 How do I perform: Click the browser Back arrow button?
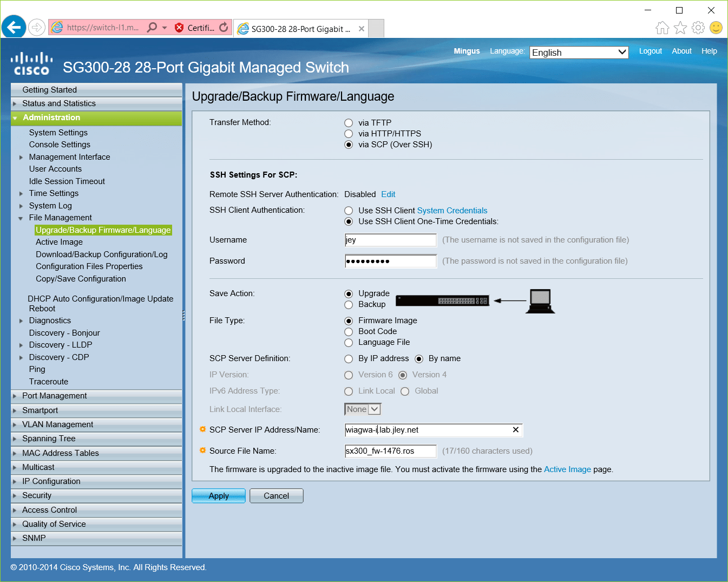(14, 27)
